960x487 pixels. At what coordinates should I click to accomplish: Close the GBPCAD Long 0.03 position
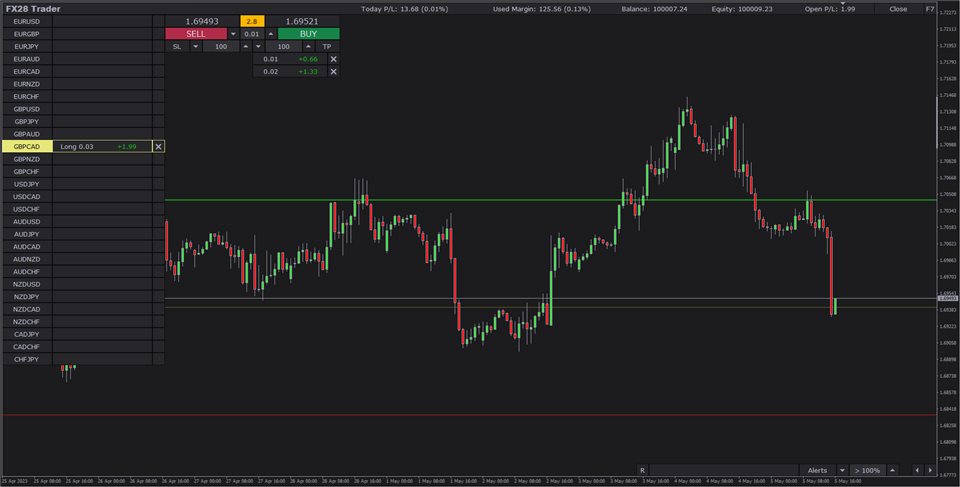158,146
